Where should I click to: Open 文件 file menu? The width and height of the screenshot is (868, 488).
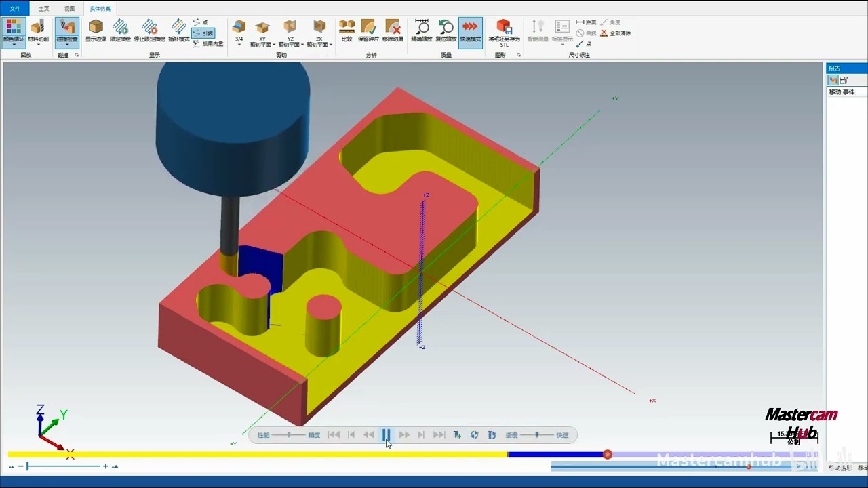tap(15, 9)
